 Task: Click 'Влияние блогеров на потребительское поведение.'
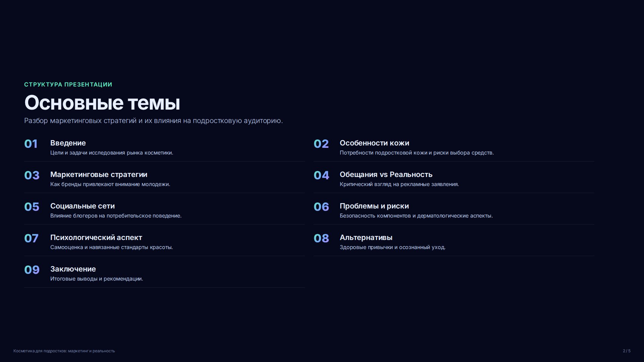(116, 216)
